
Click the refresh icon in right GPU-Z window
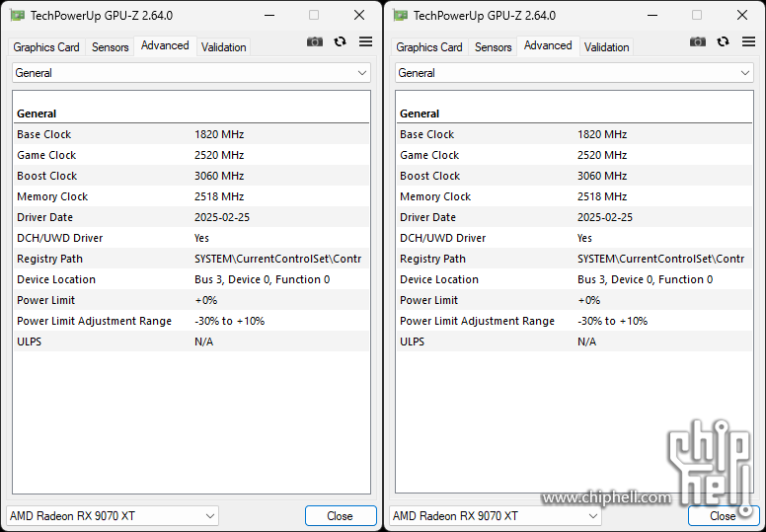pyautogui.click(x=723, y=42)
